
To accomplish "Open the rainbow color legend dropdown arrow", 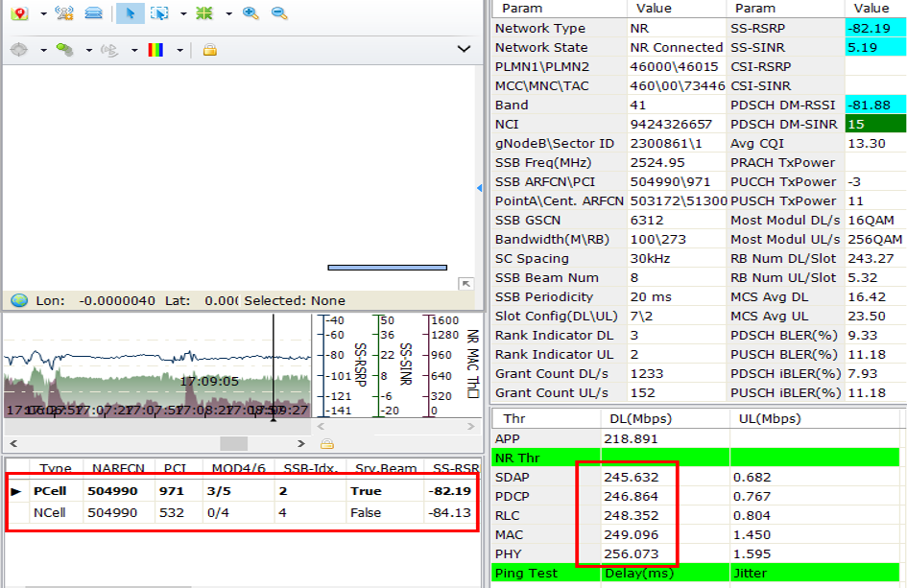I will 179,50.
